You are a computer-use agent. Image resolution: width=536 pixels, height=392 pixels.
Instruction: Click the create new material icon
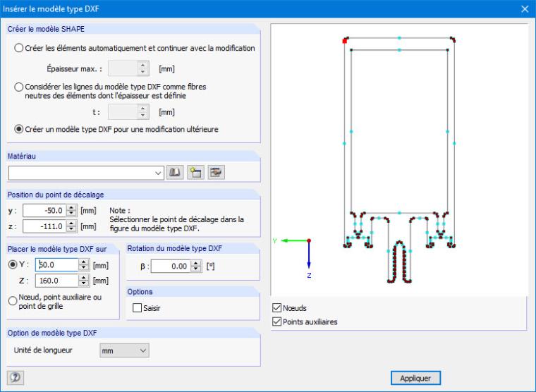(195, 172)
